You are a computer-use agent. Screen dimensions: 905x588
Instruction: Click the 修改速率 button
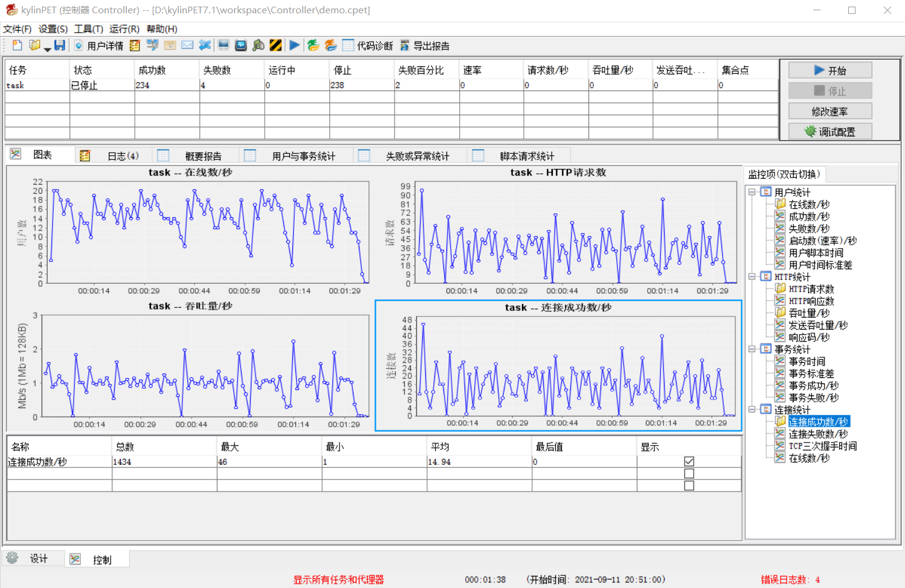click(x=830, y=111)
